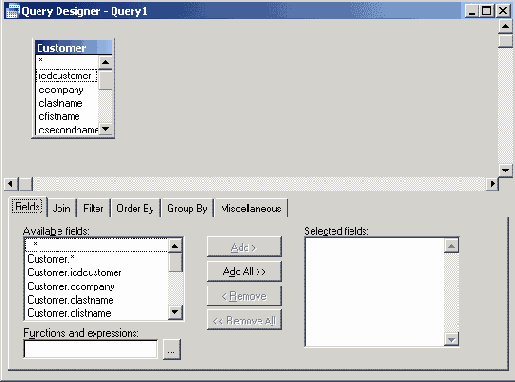This screenshot has height=382, width=515.
Task: Click the Available fields scrollbar thumb
Action: point(175,262)
